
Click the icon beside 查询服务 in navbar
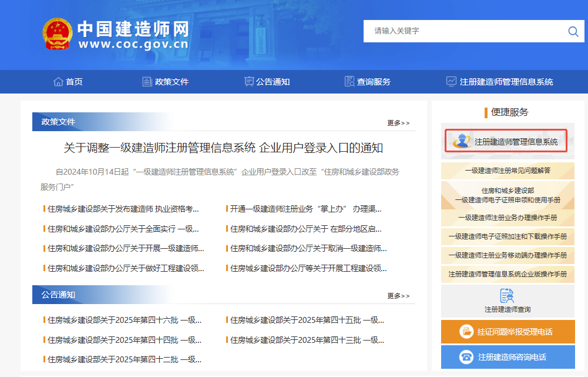350,82
